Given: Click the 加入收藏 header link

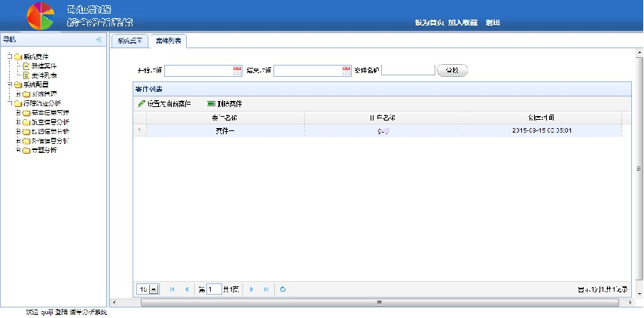Looking at the screenshot, I should tap(463, 23).
